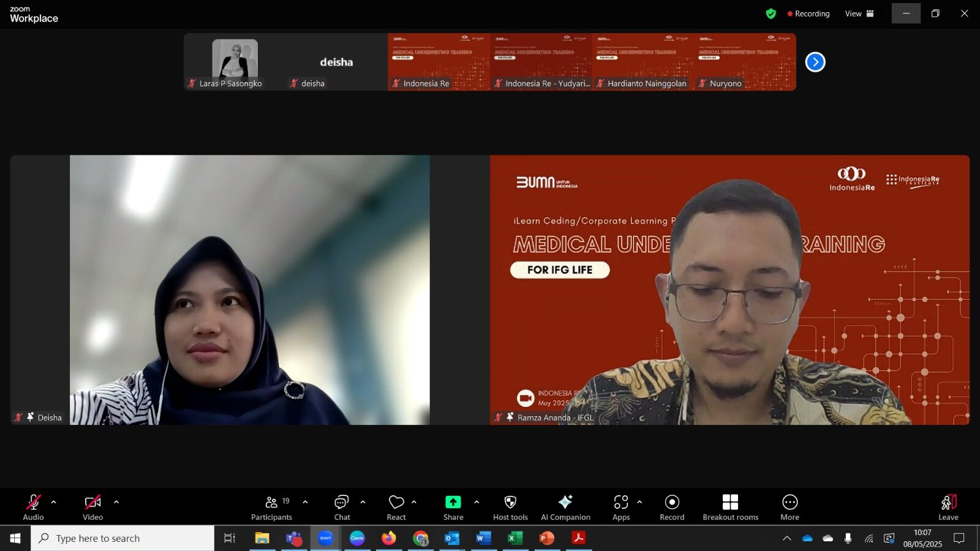Image resolution: width=980 pixels, height=551 pixels.
Task: Expand Audio options arrow
Action: click(x=53, y=502)
